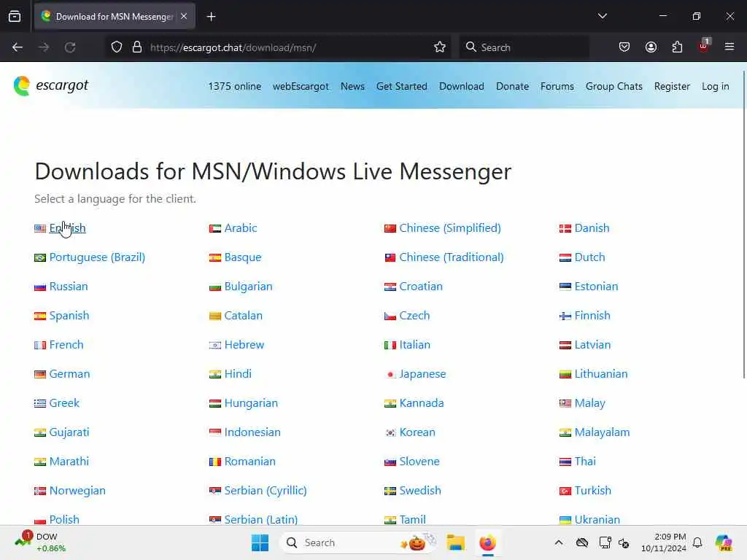This screenshot has height=560, width=747.
Task: Click the taskbar Search box
Action: point(358,542)
